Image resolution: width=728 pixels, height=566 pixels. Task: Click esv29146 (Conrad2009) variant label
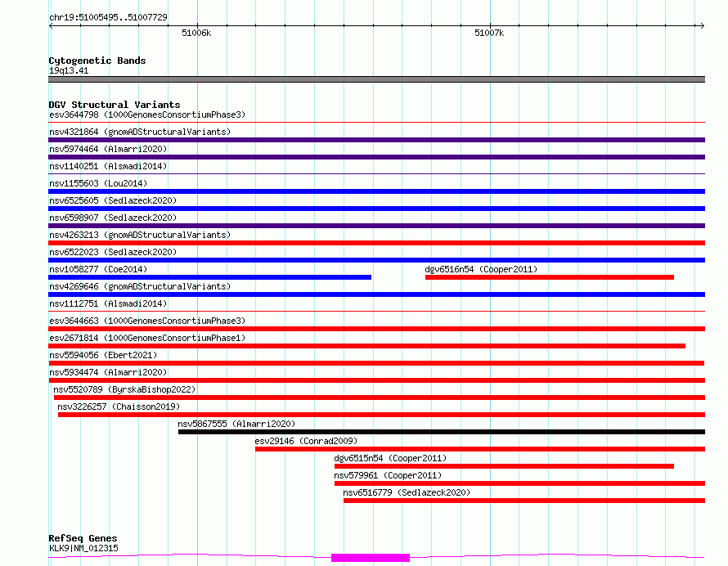[x=306, y=441]
